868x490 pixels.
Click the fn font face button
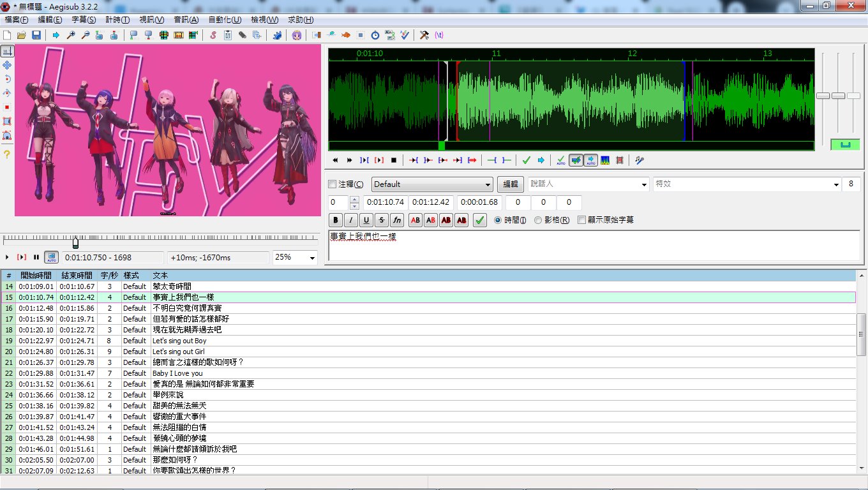[397, 220]
